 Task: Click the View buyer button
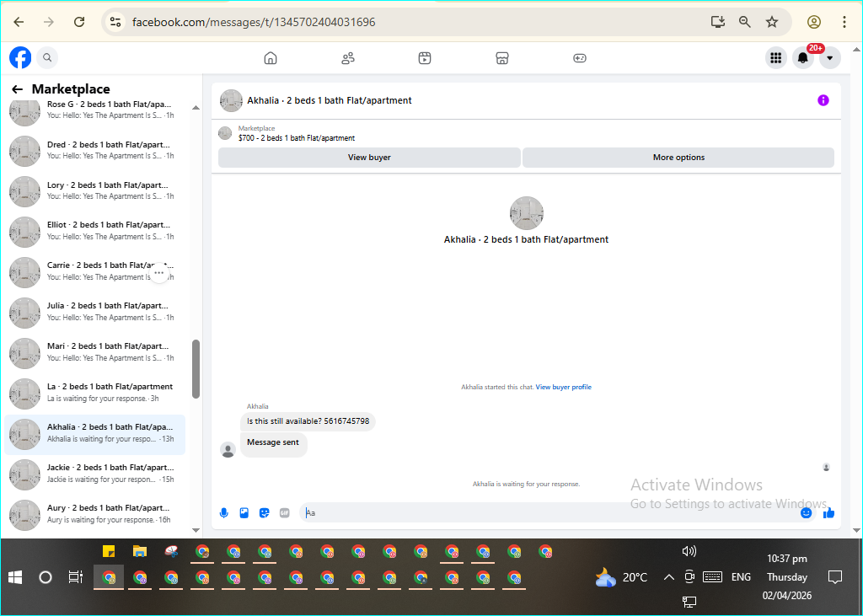pyautogui.click(x=369, y=158)
